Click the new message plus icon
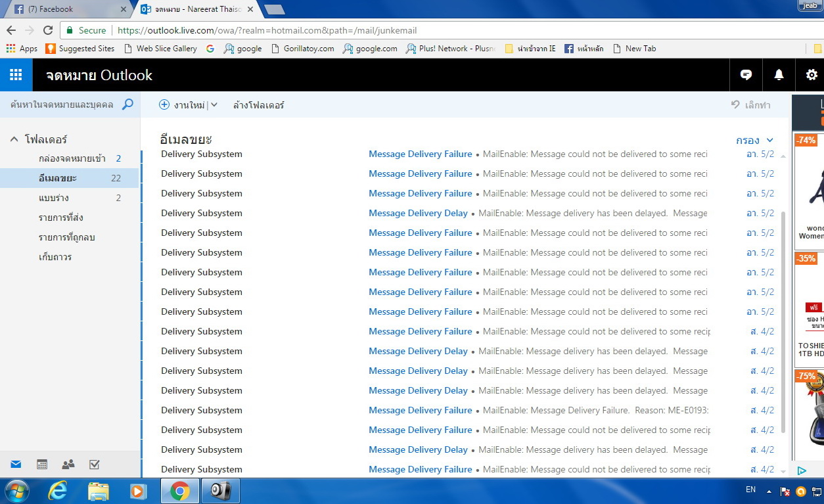The height and width of the screenshot is (504, 824). (164, 104)
